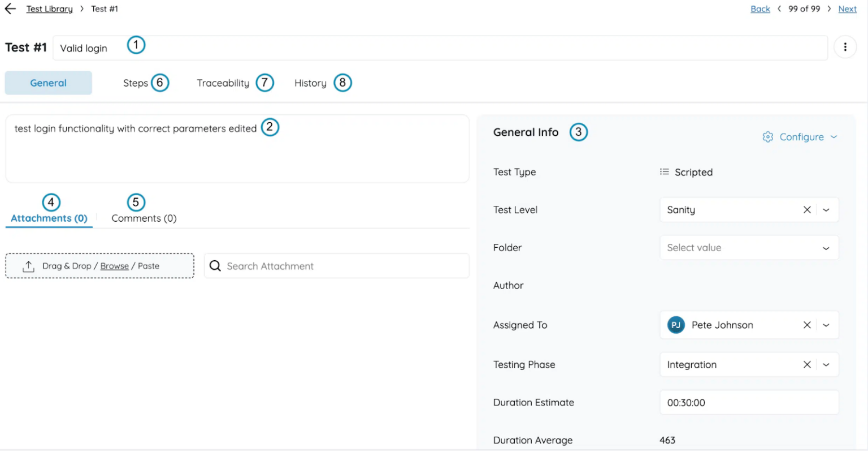
Task: Click the Duration Estimate 00:30:00 field
Action: (749, 403)
